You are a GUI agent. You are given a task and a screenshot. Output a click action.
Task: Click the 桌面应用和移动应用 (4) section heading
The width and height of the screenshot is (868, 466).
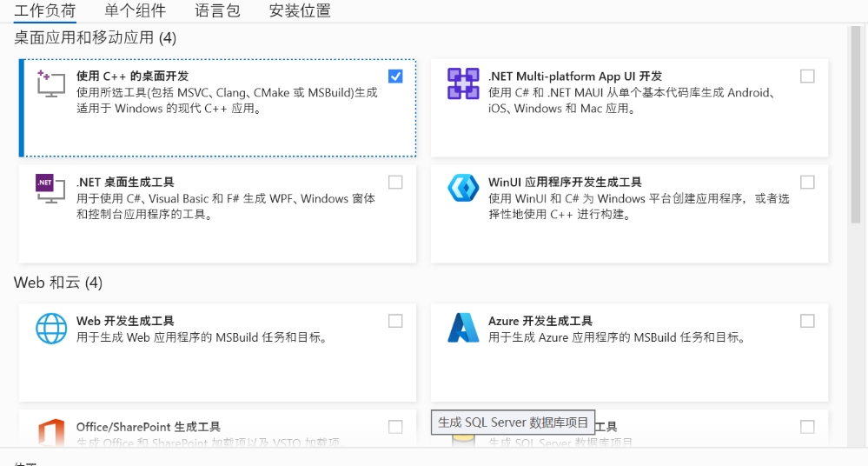coord(96,37)
